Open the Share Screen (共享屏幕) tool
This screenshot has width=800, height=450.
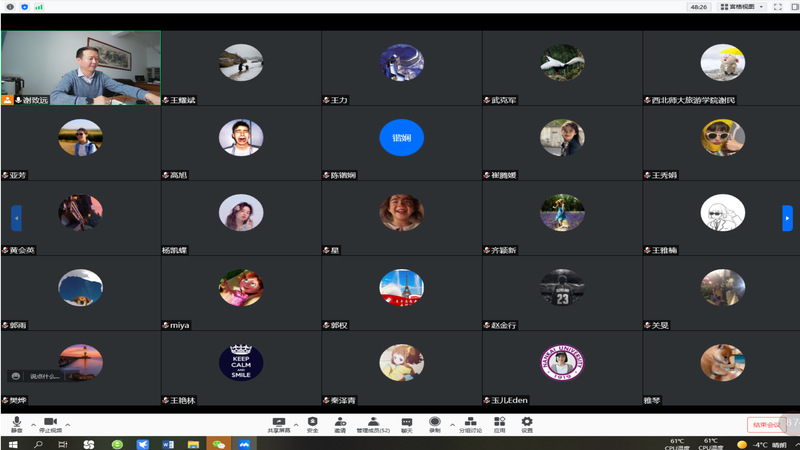pos(279,424)
